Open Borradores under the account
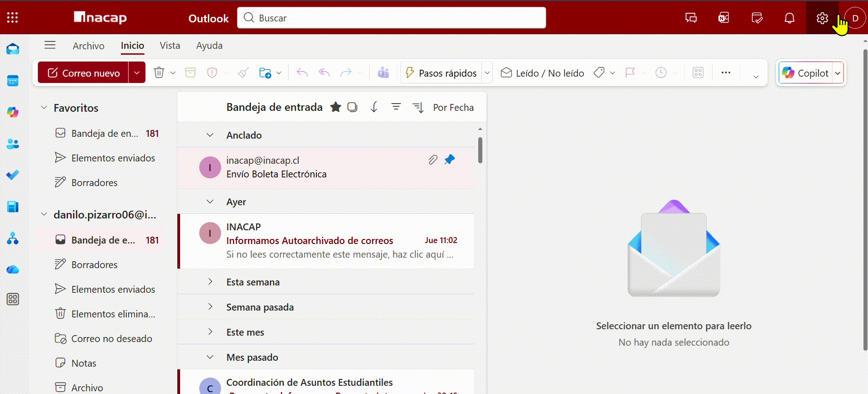The image size is (868, 394). point(86,264)
